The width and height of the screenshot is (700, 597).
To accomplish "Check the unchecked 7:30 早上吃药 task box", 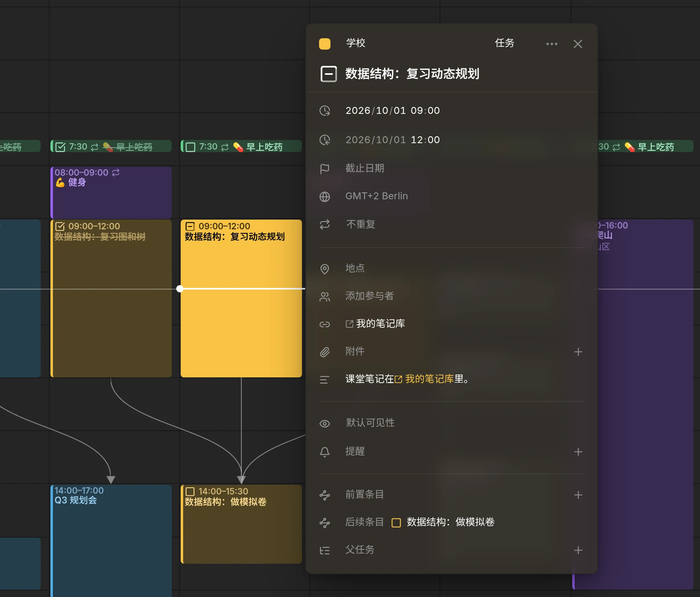I will coord(190,147).
